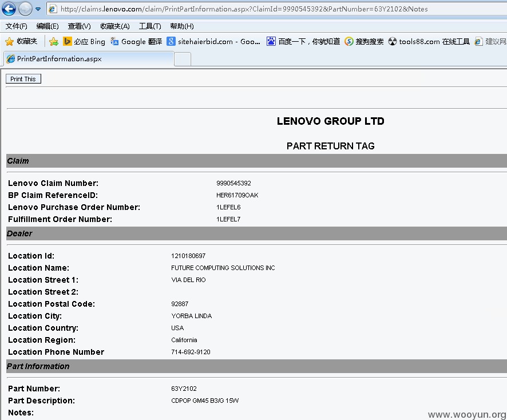Click part number value 63Y2102
The height and width of the screenshot is (420, 507).
pyautogui.click(x=184, y=389)
